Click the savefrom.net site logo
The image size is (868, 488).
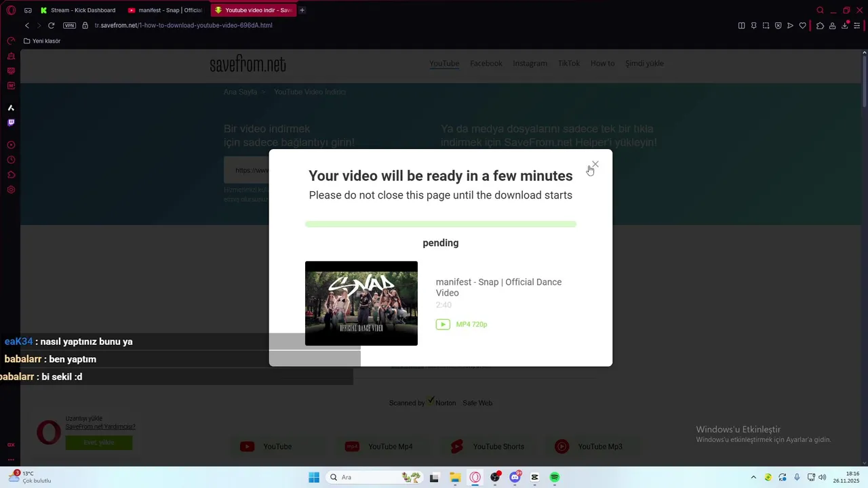click(248, 64)
